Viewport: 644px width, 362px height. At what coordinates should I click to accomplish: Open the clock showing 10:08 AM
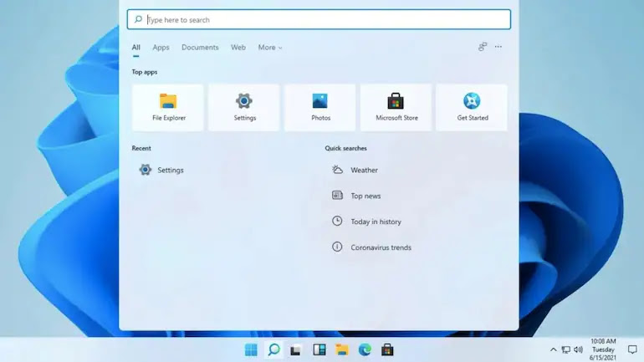pyautogui.click(x=603, y=349)
